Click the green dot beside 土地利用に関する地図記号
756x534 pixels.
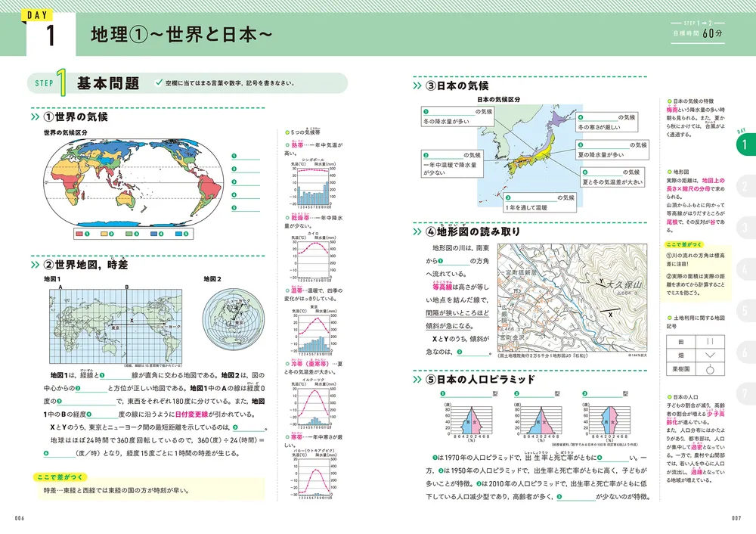point(669,318)
